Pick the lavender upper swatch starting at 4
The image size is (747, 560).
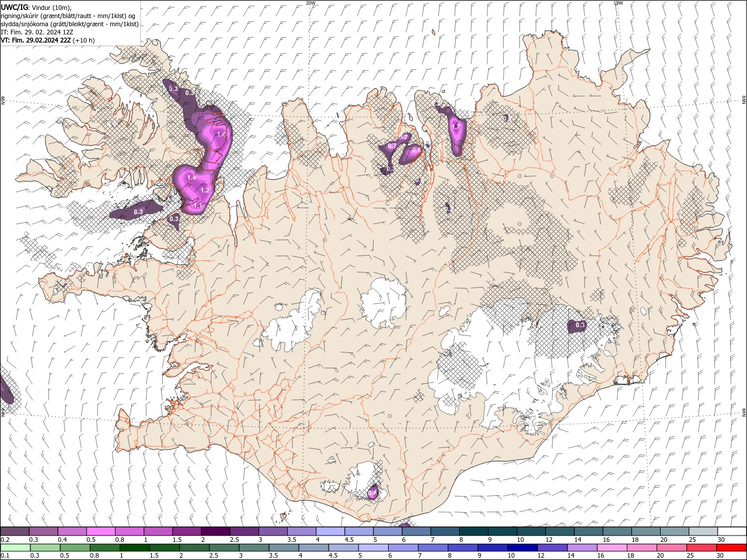point(330,531)
